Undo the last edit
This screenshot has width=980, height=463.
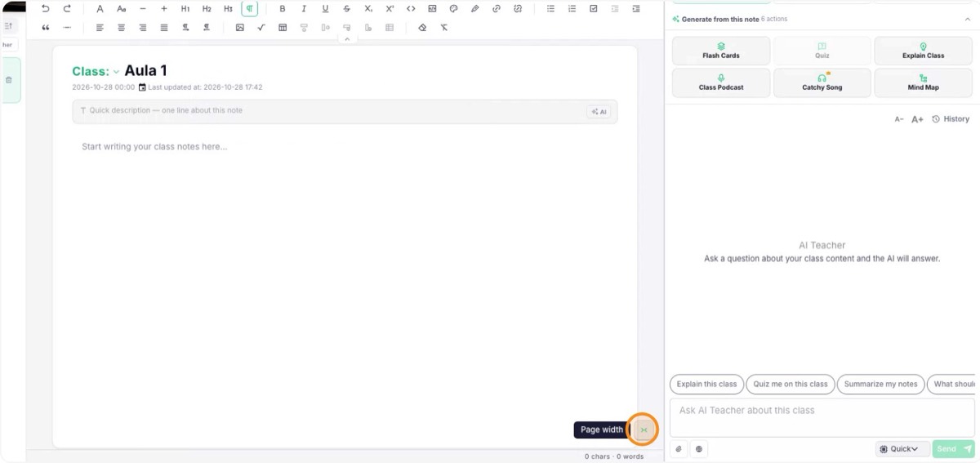point(45,8)
